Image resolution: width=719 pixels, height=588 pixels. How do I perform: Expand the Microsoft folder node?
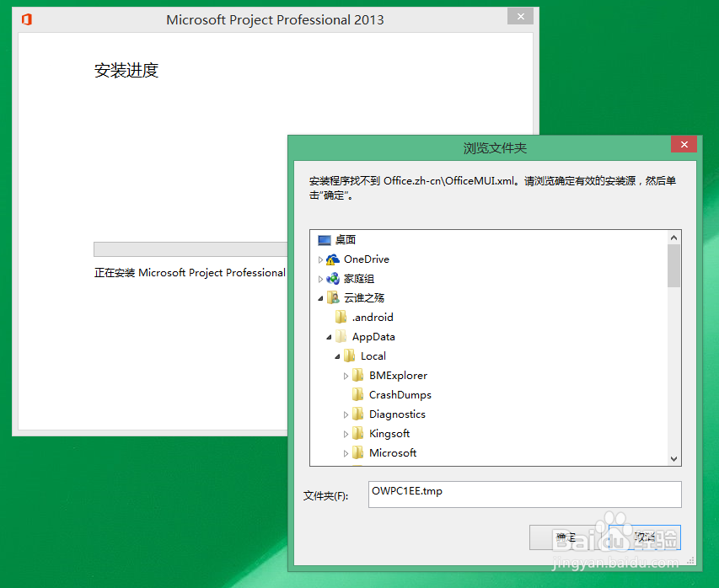346,453
